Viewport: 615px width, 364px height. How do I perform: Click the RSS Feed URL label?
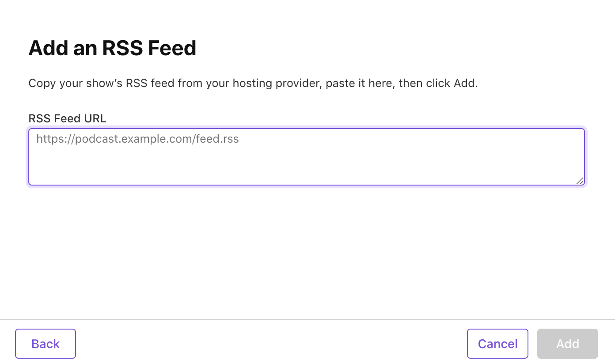click(x=67, y=118)
